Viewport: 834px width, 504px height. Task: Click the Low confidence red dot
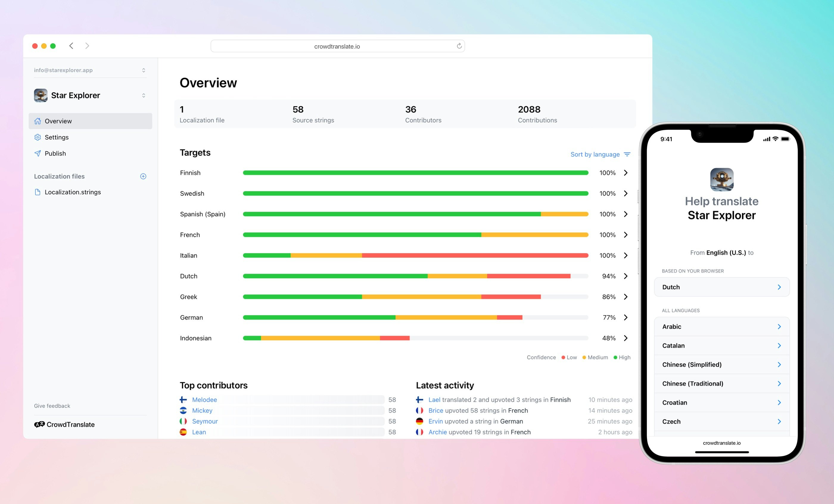563,357
